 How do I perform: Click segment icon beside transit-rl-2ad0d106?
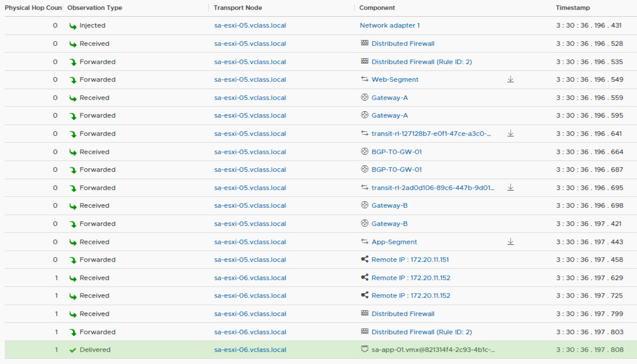pos(364,187)
